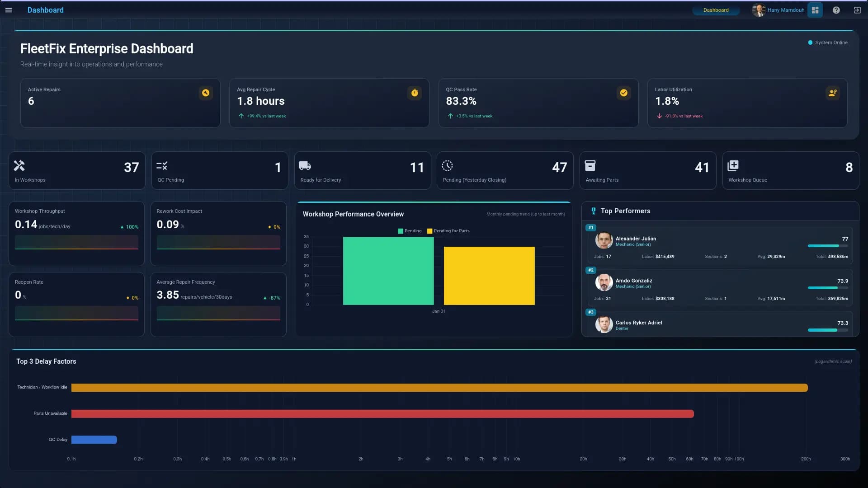Screen dimensions: 868x488
Task: Open the help question mark icon
Action: pos(836,10)
